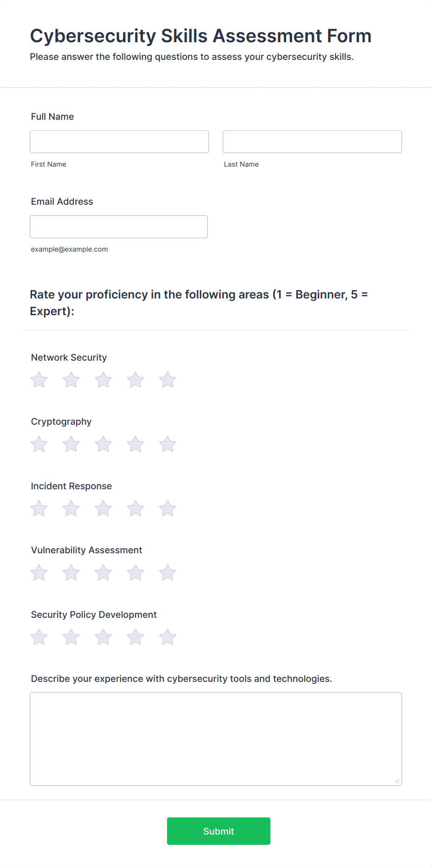Give Vulnerability Assessment five stars

168,573
